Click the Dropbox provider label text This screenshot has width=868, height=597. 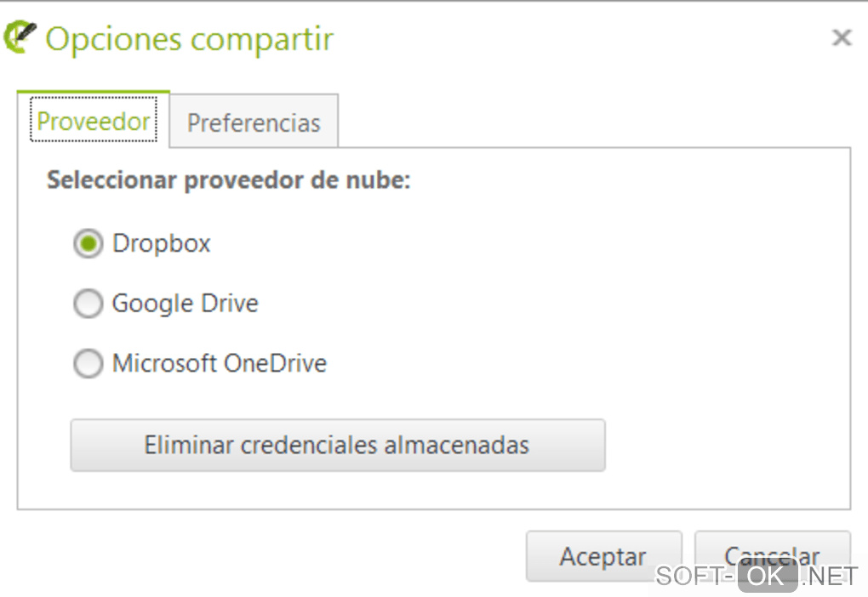coord(161,244)
